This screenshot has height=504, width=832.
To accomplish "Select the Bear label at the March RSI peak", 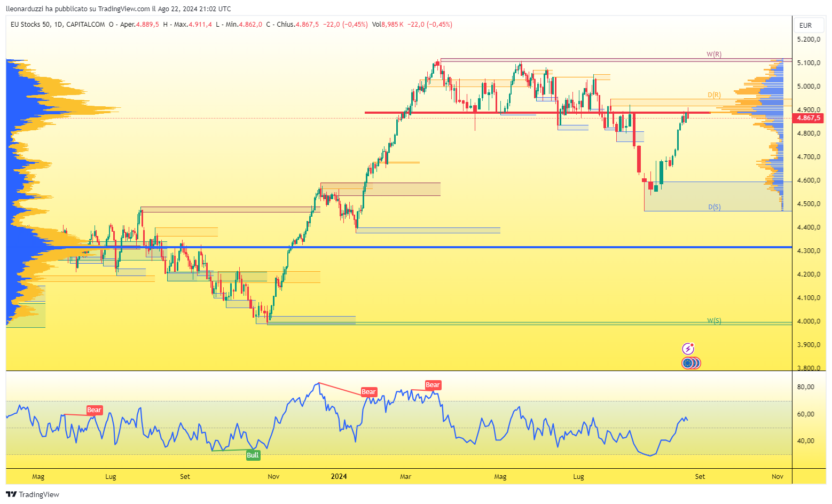I will 433,385.
